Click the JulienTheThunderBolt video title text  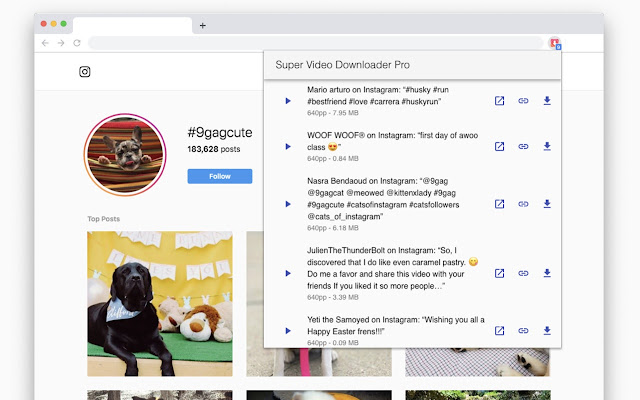(x=392, y=268)
